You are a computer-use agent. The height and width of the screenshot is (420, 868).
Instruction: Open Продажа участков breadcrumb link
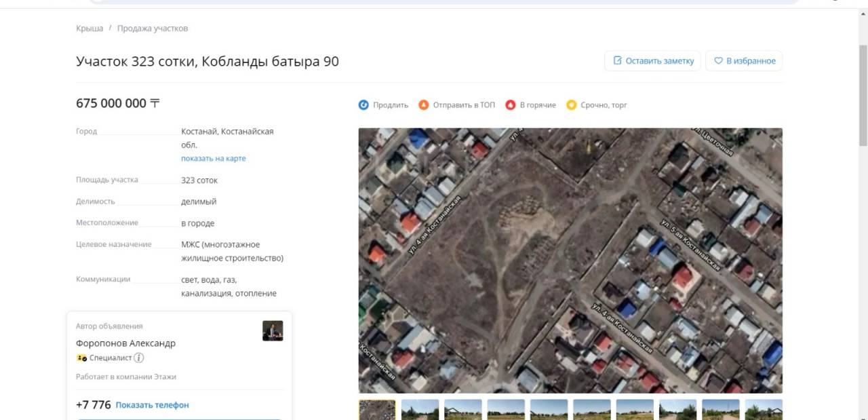pos(153,28)
